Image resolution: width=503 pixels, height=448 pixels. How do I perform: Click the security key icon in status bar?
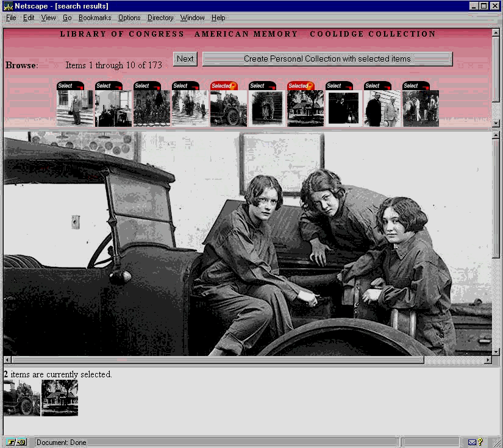[16, 443]
